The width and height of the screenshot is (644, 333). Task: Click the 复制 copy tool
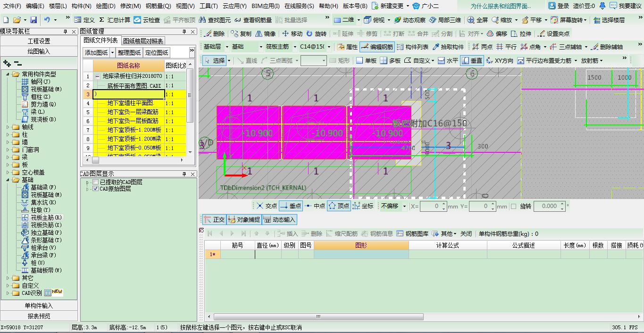click(241, 34)
